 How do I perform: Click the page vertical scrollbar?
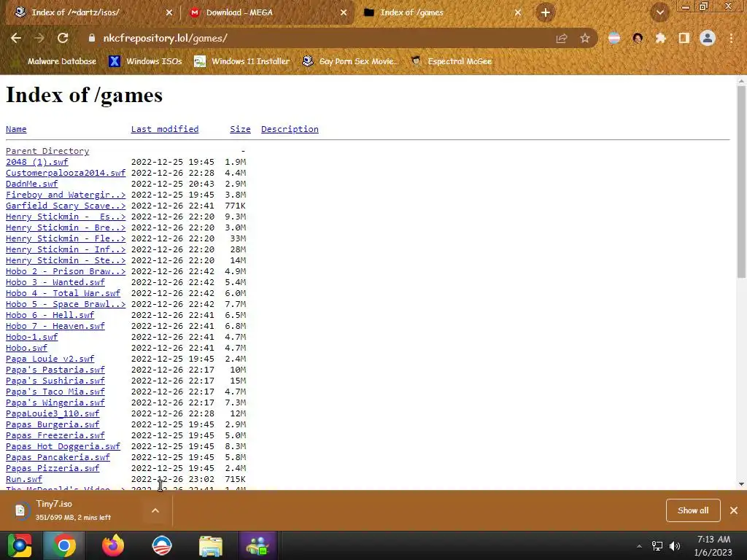click(x=741, y=182)
